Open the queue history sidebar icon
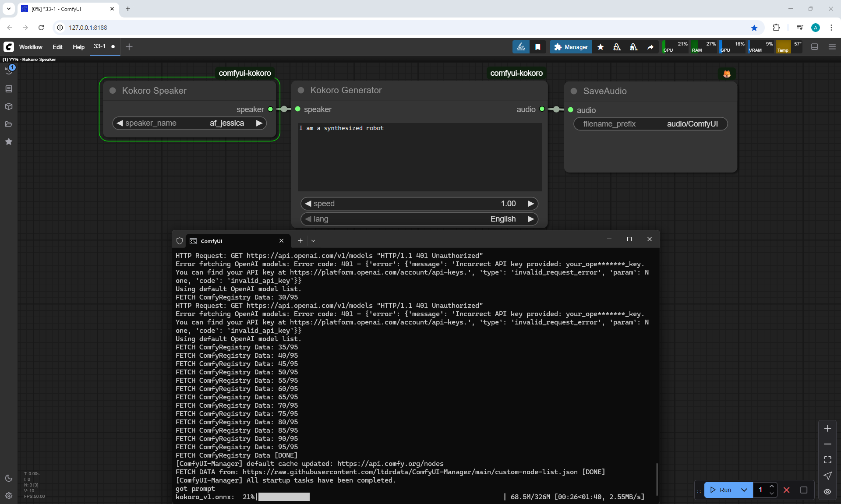Screen dimensions: 841x504 [9, 71]
